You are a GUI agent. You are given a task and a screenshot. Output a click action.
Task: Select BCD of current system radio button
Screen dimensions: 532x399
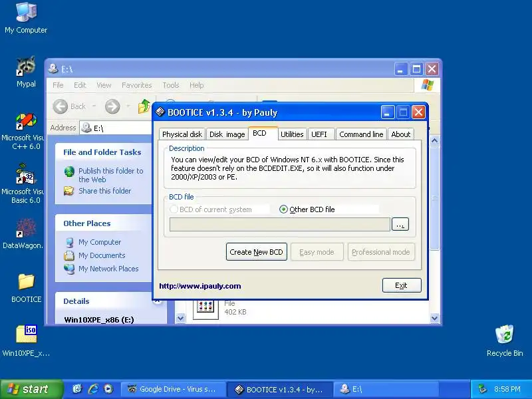tap(174, 209)
